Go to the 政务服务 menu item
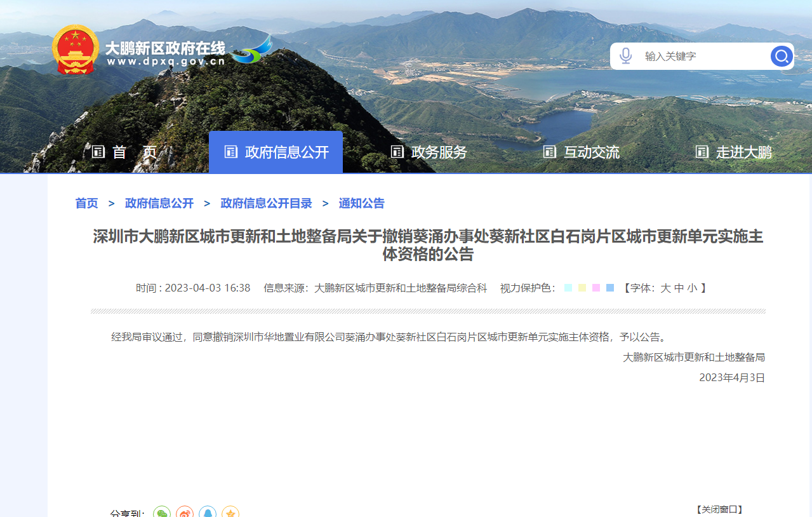The image size is (812, 517). coord(429,152)
